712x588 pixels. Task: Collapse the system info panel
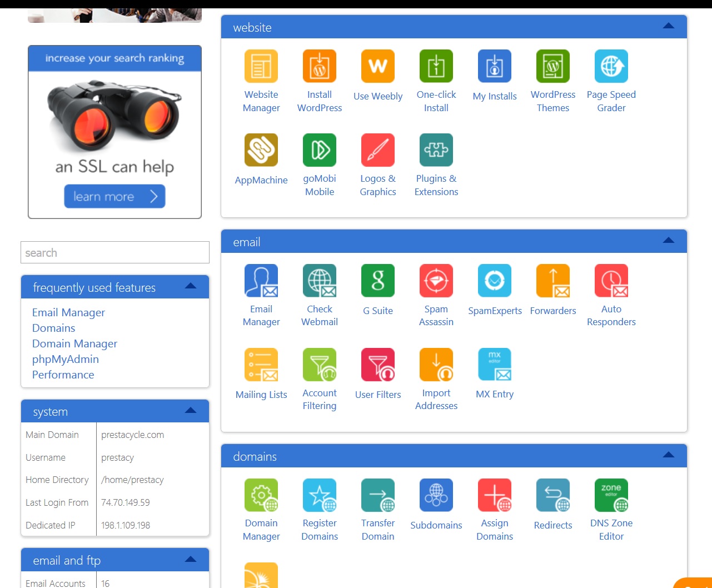191,411
